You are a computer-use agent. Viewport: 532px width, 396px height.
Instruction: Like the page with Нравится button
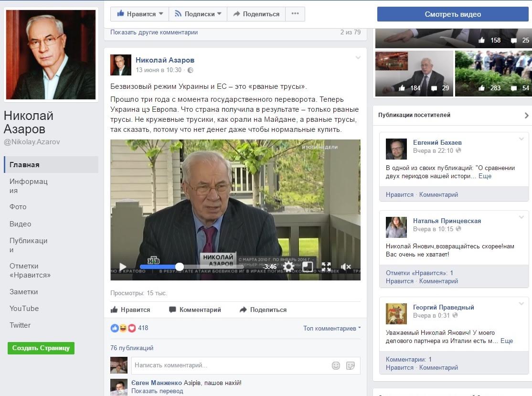140,14
